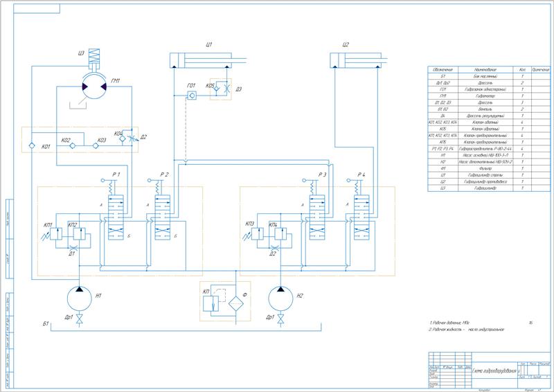Click the Н2 pump label text

pos(300,296)
